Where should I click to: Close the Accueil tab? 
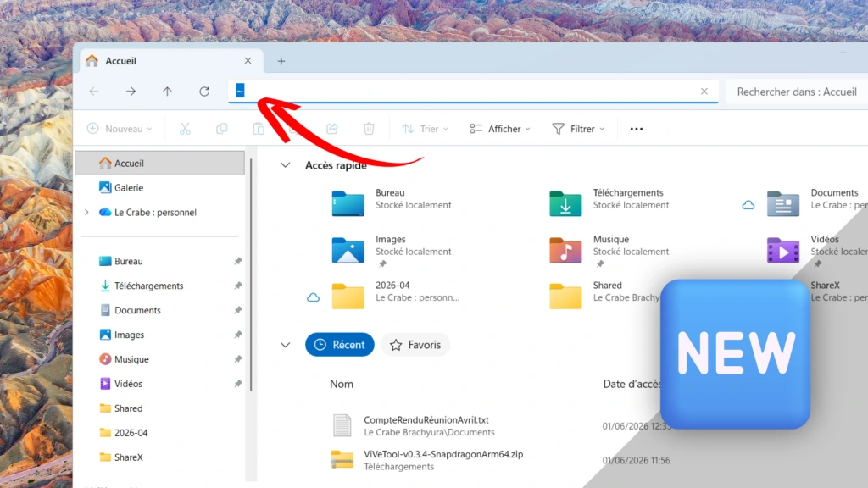pos(248,61)
